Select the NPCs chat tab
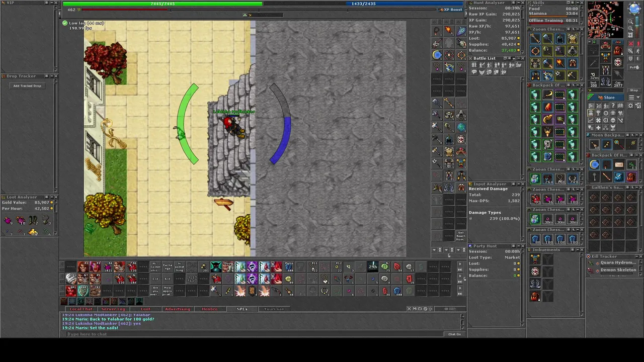The width and height of the screenshot is (644, 362). pyautogui.click(x=242, y=309)
